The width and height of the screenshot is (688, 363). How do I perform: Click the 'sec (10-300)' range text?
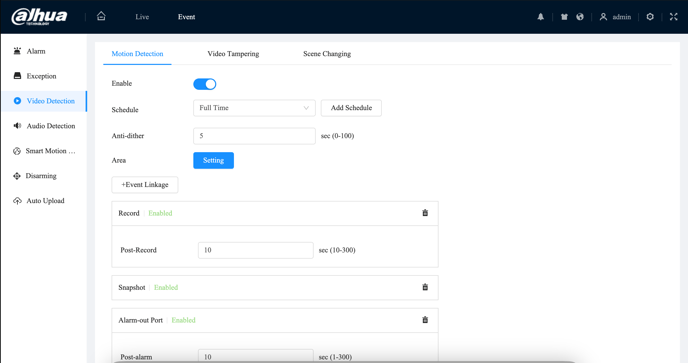pos(337,250)
